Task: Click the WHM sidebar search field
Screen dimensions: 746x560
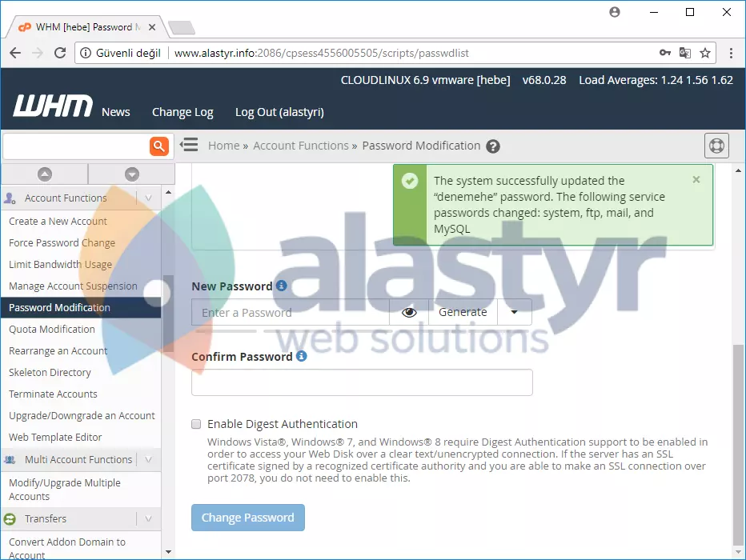Action: [76, 146]
